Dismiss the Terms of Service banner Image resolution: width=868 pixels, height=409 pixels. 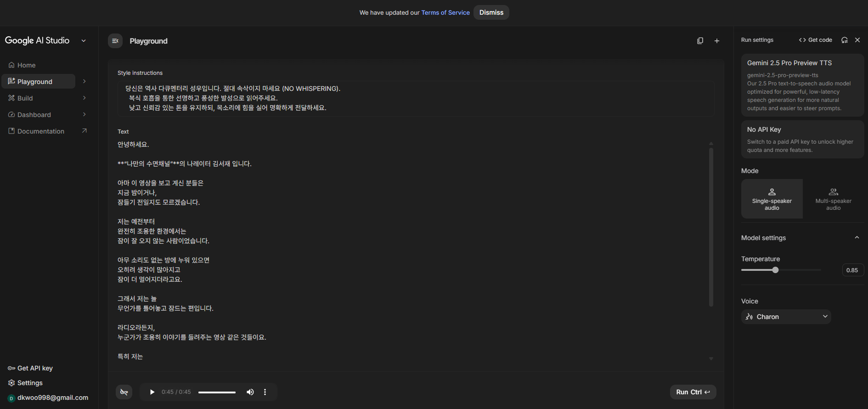tap(491, 12)
